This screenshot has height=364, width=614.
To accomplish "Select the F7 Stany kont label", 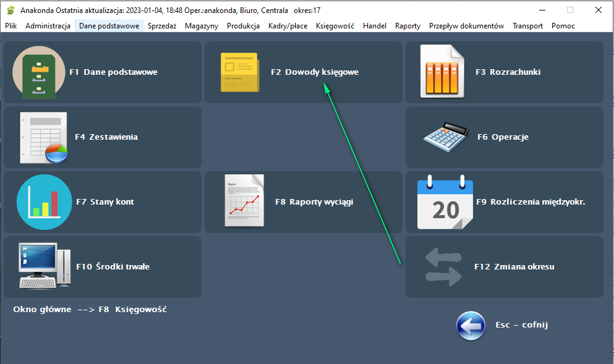I will 105,202.
